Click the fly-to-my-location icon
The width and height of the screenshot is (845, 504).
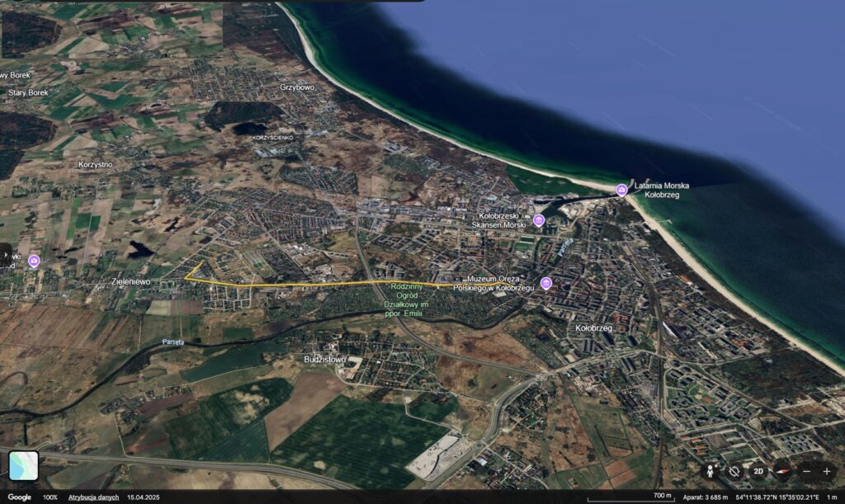pos(734,471)
